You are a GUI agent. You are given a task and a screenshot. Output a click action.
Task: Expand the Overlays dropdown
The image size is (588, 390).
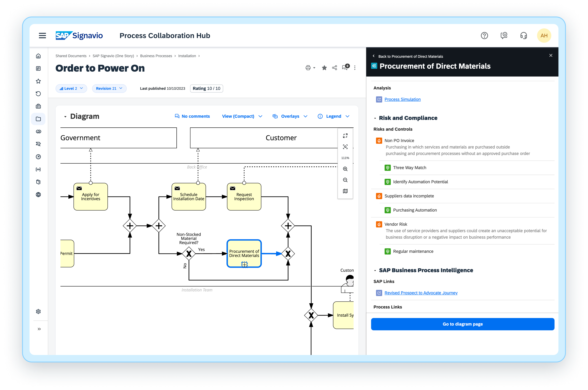(290, 116)
